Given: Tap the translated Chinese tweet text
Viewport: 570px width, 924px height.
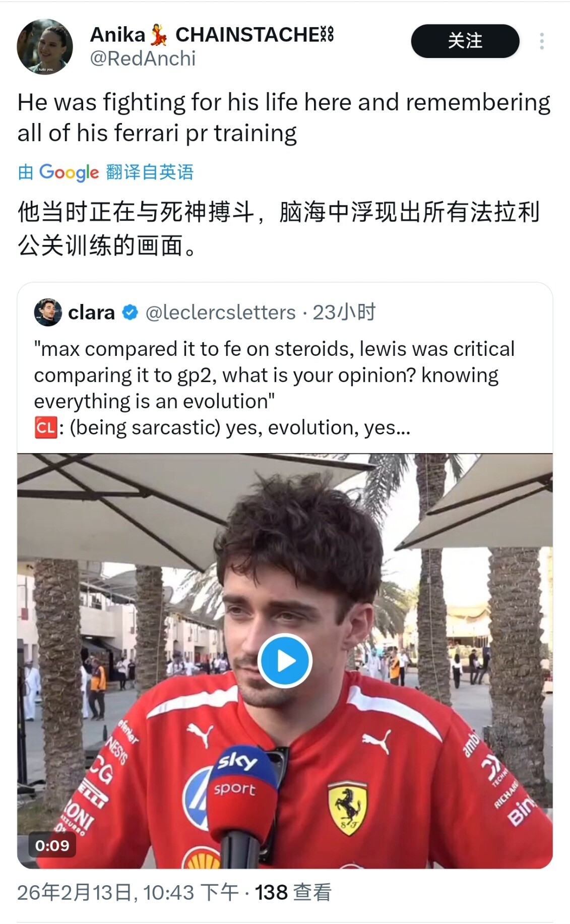Looking at the screenshot, I should pyautogui.click(x=279, y=228).
